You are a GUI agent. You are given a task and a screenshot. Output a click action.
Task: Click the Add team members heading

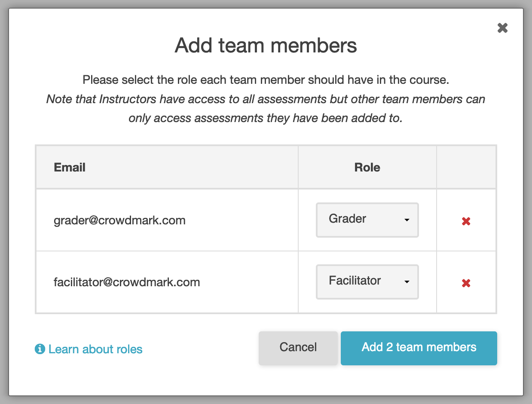pos(266,45)
